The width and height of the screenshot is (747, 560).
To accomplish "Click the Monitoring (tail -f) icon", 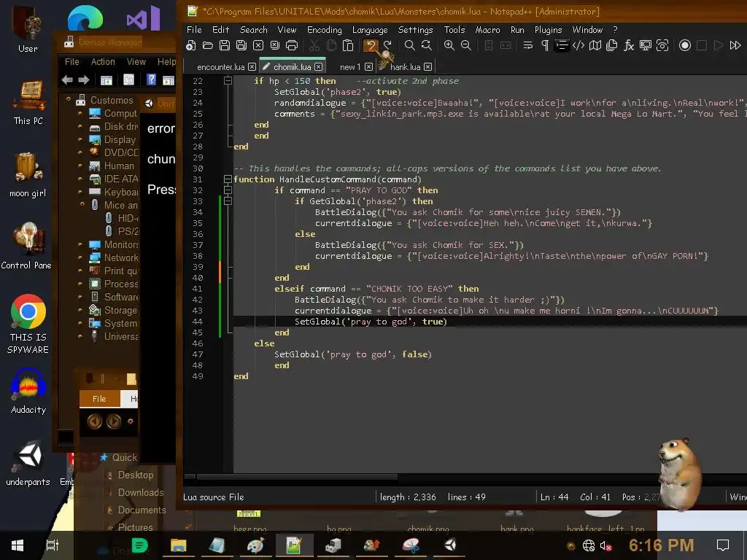I will (x=662, y=45).
